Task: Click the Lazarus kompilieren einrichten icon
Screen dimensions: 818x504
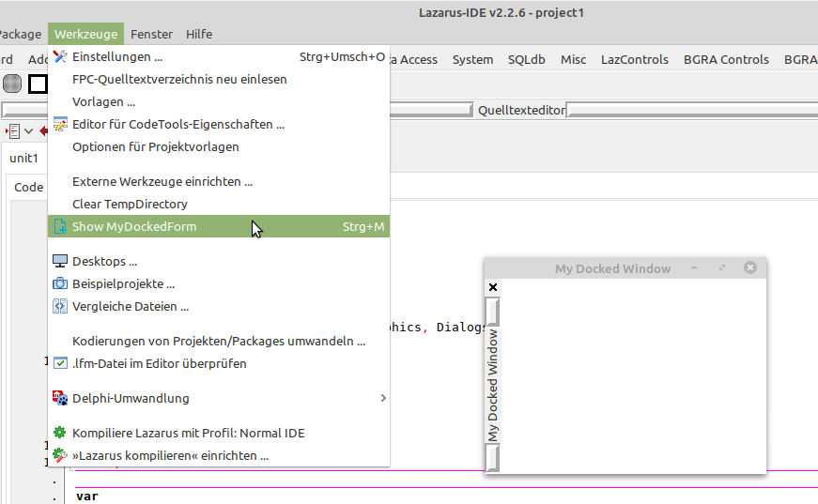Action: [60, 455]
